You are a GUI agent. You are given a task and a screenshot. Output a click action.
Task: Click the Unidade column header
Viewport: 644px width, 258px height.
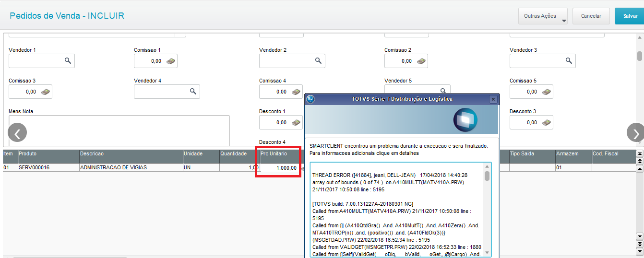coord(201,157)
